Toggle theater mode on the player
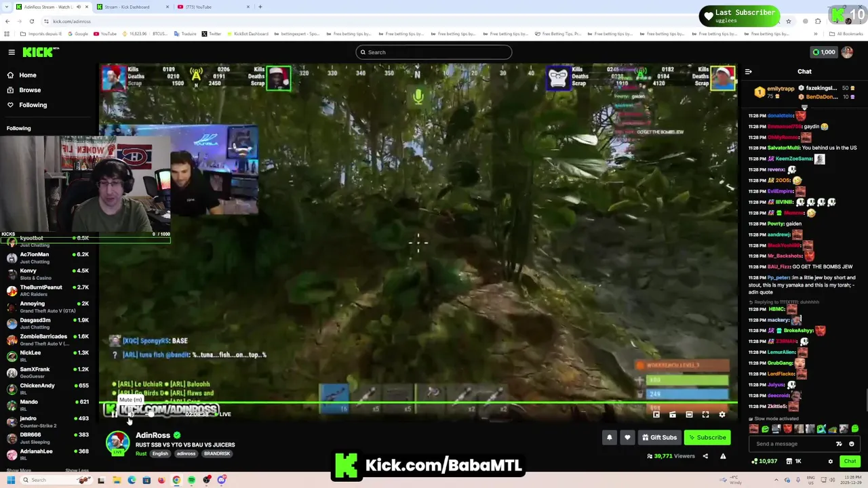This screenshot has height=488, width=868. coord(689,415)
